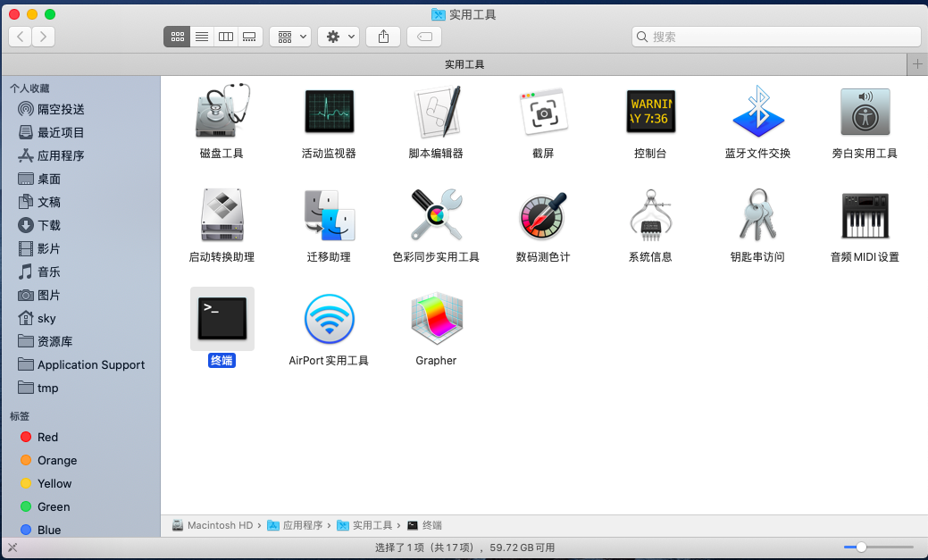Select the 迁移助理 Migration Assistant icon
This screenshot has height=560, width=928.
(x=329, y=215)
